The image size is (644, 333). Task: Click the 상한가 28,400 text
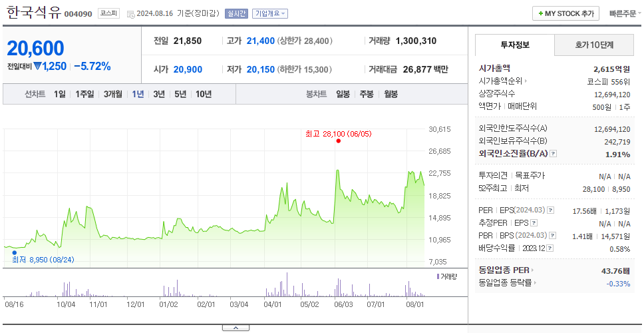tap(305, 41)
